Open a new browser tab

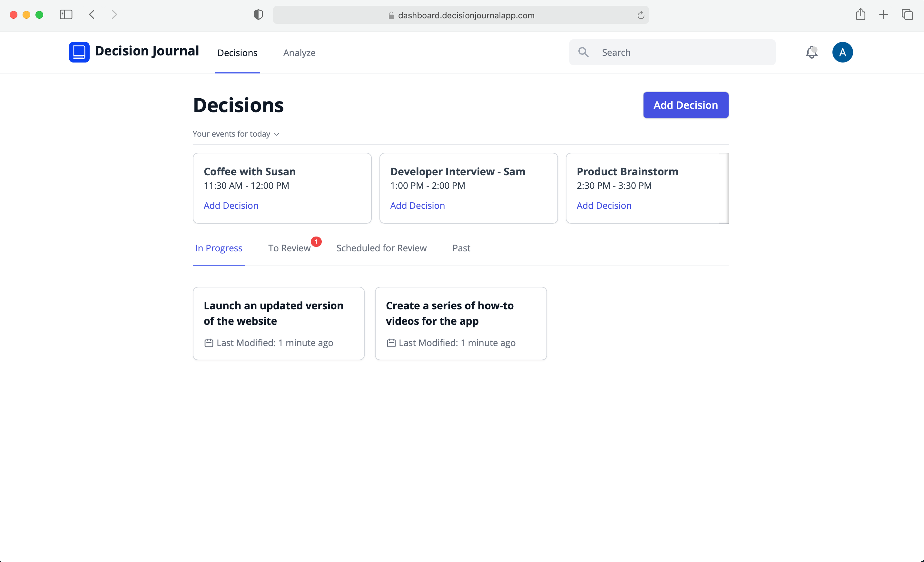click(x=883, y=15)
